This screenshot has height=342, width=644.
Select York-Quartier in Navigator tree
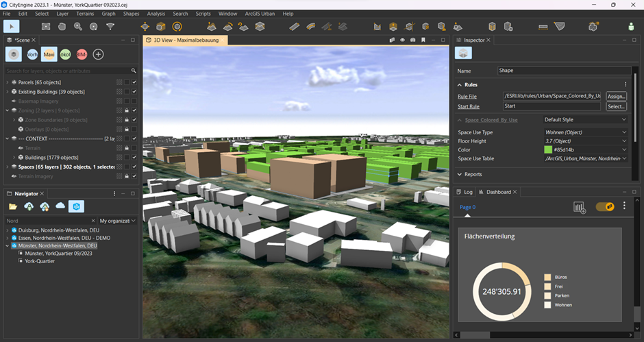point(40,261)
